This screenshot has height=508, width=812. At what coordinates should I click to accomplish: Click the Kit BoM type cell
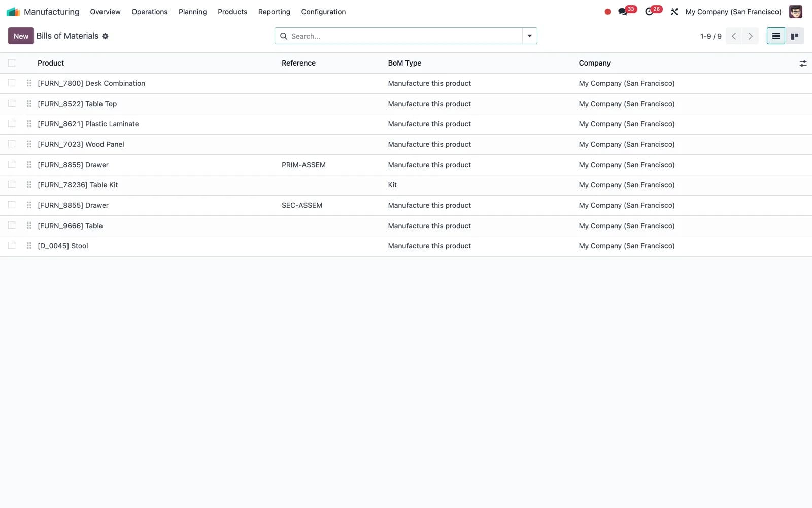(392, 185)
